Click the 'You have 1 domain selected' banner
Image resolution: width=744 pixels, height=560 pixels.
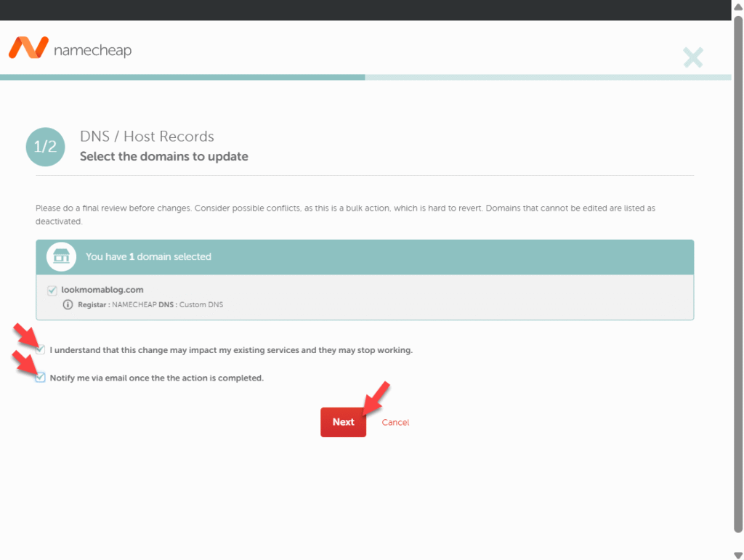pos(363,256)
